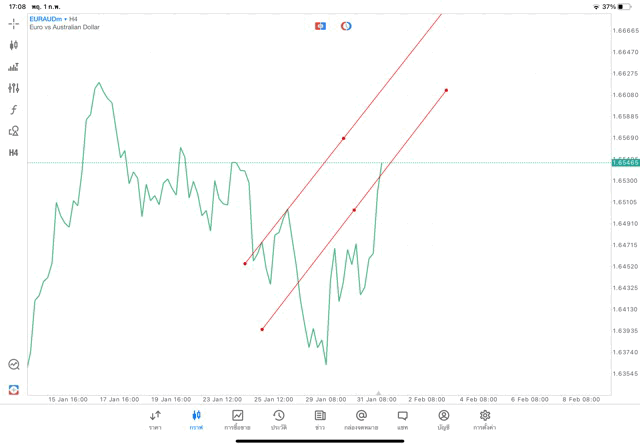Open the drawing objects tool

point(14,131)
